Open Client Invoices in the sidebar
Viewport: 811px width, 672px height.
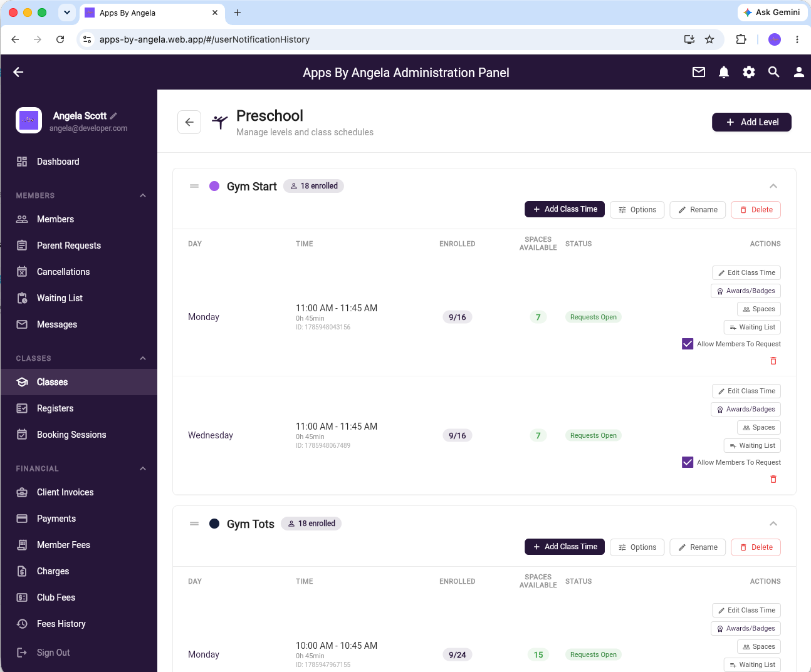[x=79, y=492]
